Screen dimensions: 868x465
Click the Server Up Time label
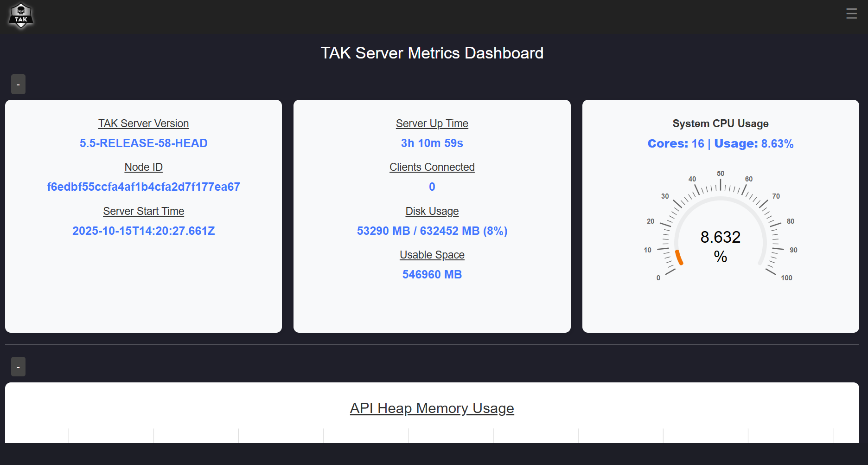coord(432,123)
